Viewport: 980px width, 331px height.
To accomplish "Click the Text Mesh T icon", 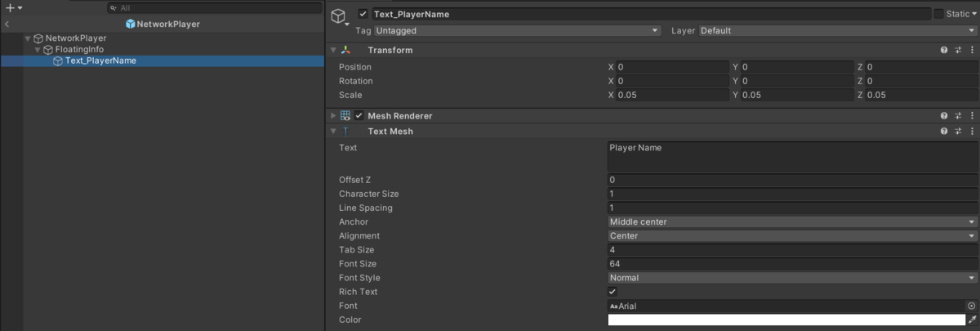I will [x=345, y=131].
